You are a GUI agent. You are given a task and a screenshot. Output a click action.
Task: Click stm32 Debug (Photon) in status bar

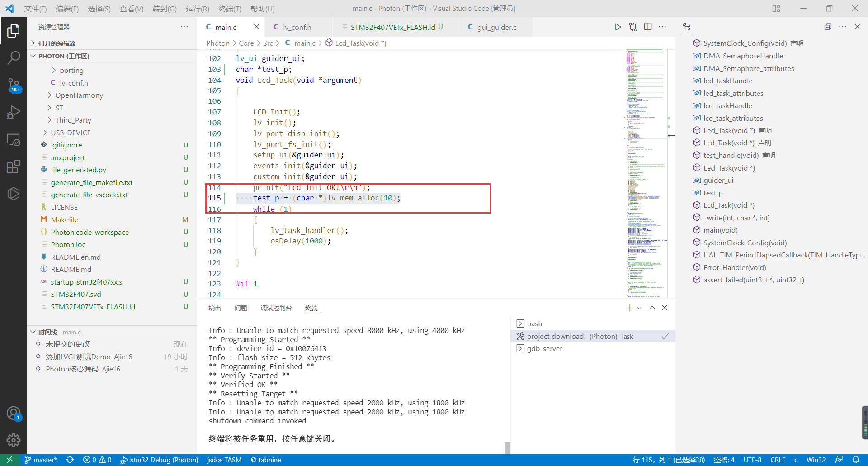pos(159,460)
